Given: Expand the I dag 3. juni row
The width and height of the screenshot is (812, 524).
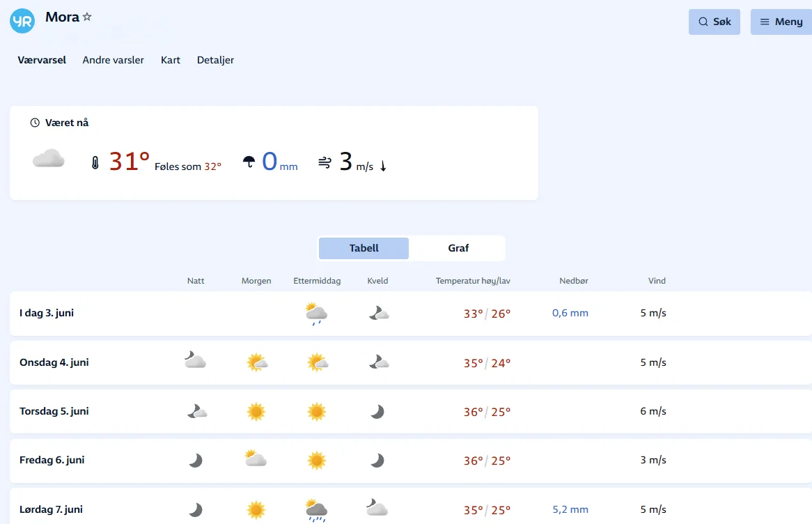Looking at the screenshot, I should 47,314.
